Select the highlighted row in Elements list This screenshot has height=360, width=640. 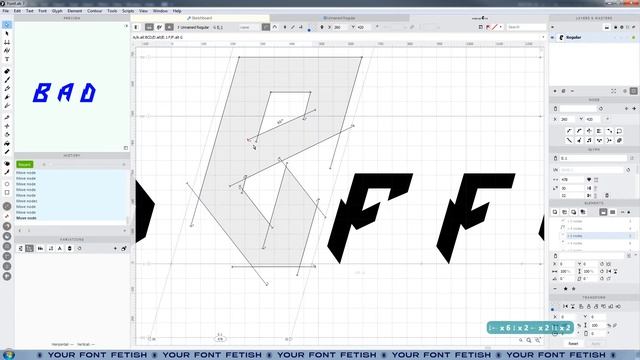pos(596,236)
